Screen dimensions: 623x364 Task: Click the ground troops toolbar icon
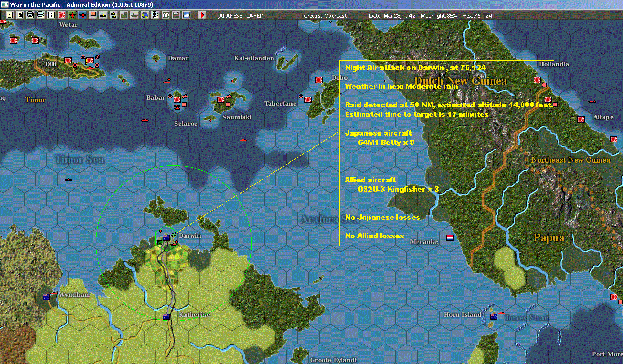point(134,15)
